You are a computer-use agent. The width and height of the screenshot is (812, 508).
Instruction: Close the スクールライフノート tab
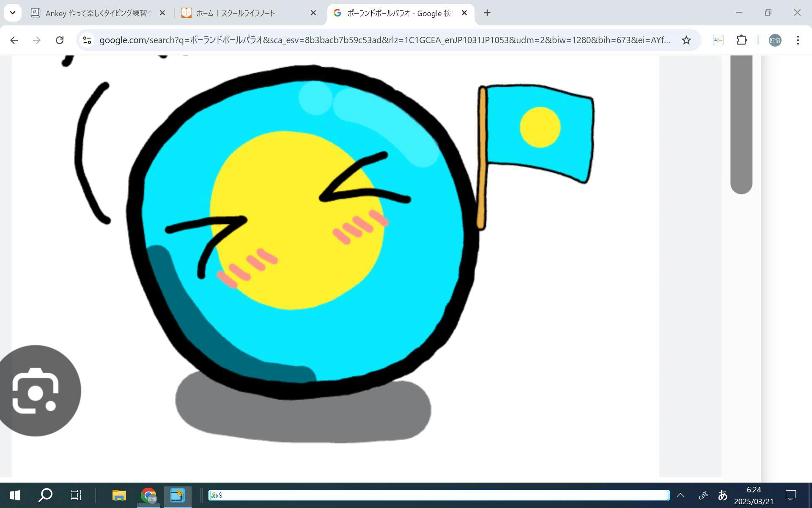pos(313,13)
